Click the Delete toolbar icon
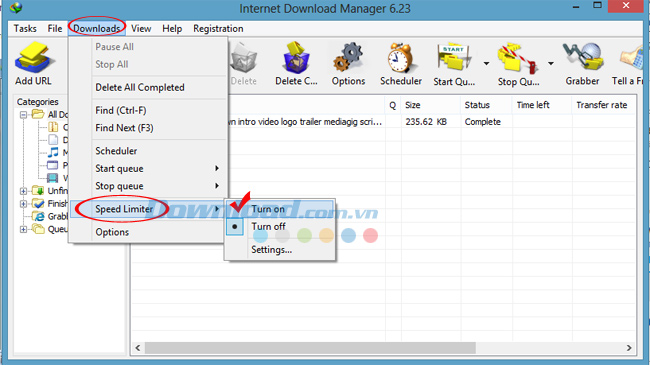This screenshot has width=650, height=365. tap(244, 58)
